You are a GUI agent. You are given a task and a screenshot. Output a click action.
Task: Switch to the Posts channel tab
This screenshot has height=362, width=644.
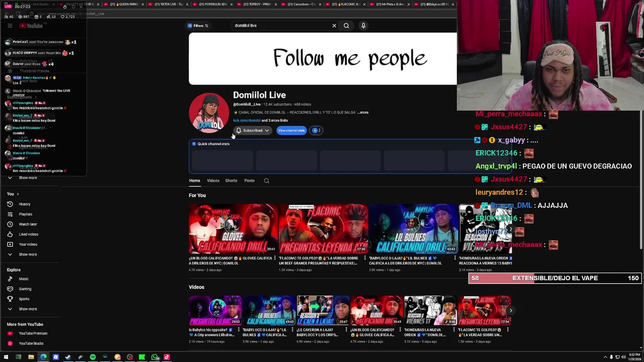point(250,180)
